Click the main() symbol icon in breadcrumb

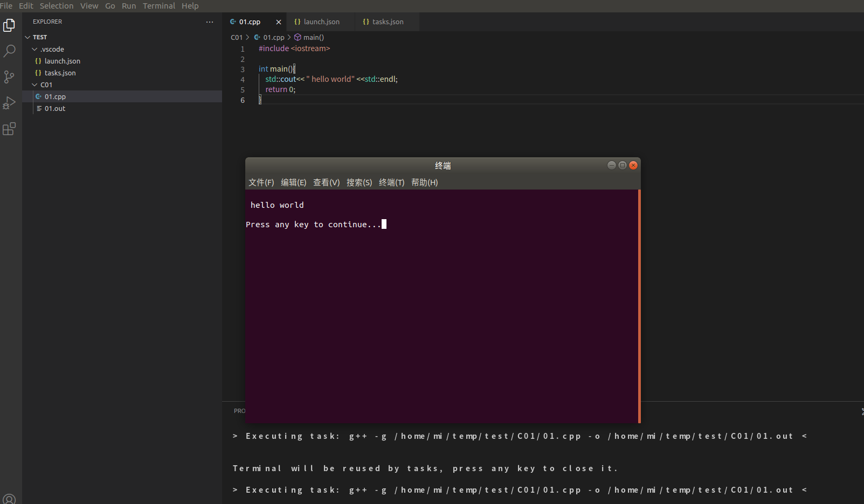click(x=298, y=37)
